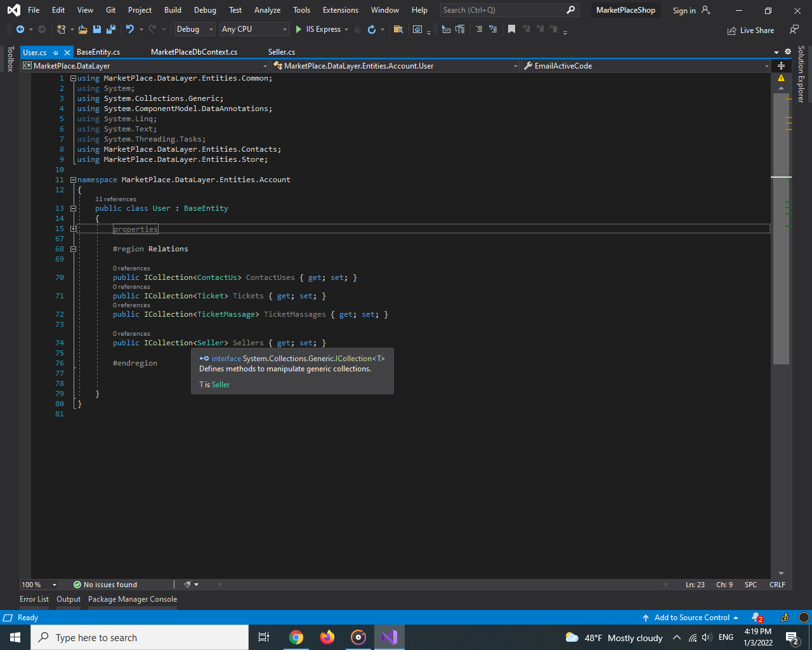
Task: Open the EmailActiveCode member dropdown
Action: (646, 66)
